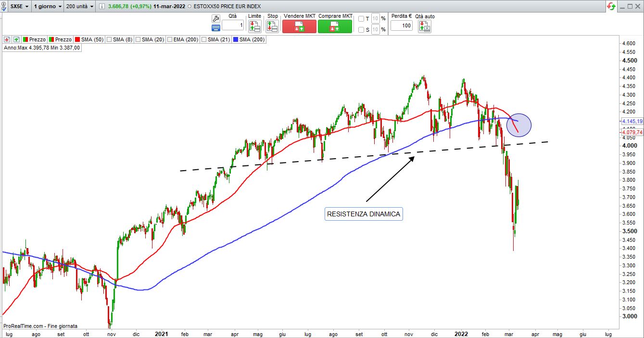The height and width of the screenshot is (338, 644).
Task: Click the red down-arrow indicator icon
Action: point(7,39)
